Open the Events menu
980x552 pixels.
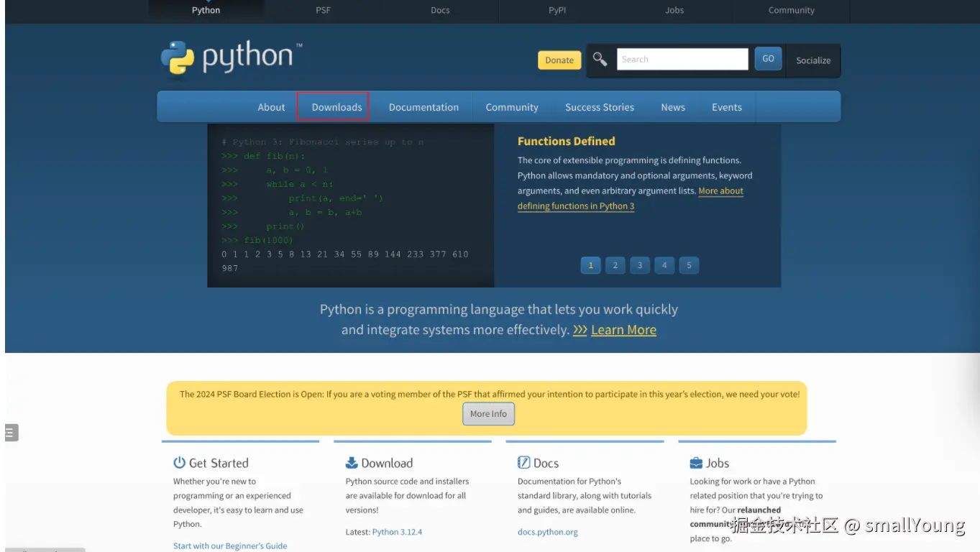pyautogui.click(x=727, y=107)
